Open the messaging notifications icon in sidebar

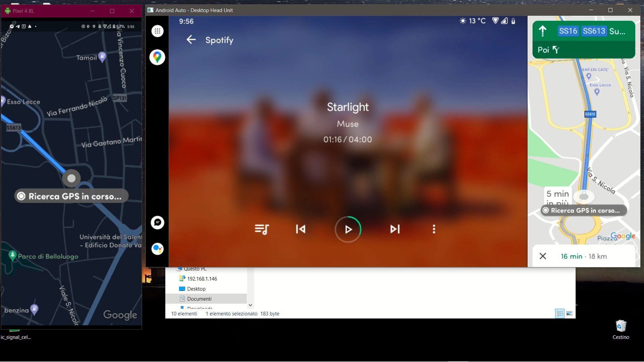pos(157,222)
